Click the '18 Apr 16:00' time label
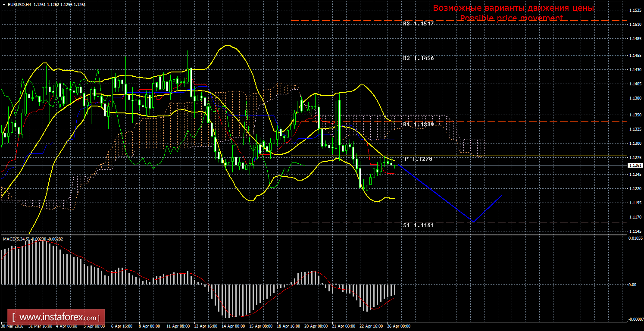Viewport: 644px width, 331px height. tap(288, 326)
